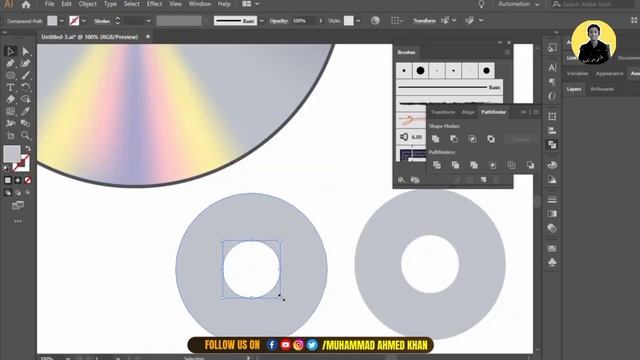This screenshot has height=360, width=640.
Task: Swap fill and stroke colors
Action: click(x=28, y=149)
